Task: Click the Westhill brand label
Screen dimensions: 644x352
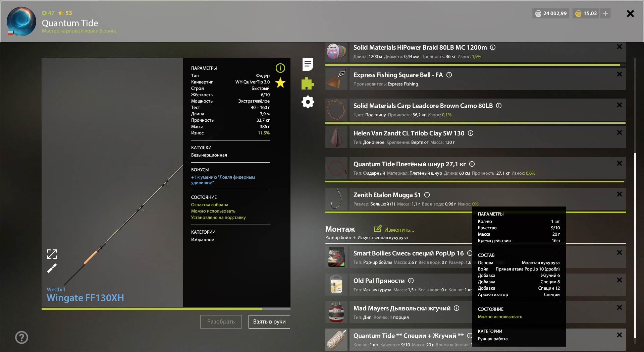Action: [56, 289]
